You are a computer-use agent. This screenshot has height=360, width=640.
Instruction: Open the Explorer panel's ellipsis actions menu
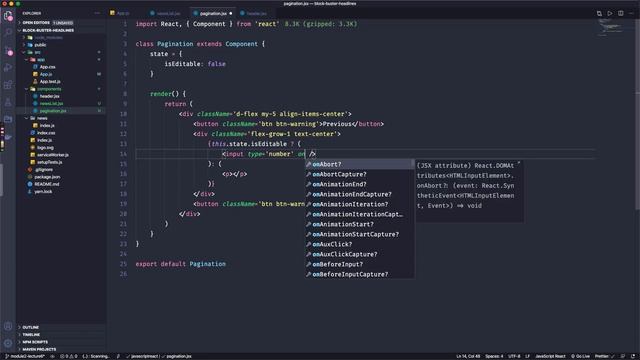[x=97, y=13]
